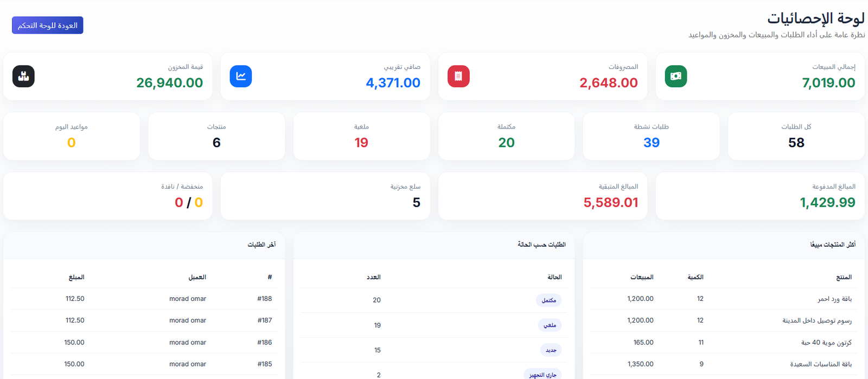Click the 'الطلبات حسب الحالة' panel heading
The image size is (868, 379).
coord(541,245)
